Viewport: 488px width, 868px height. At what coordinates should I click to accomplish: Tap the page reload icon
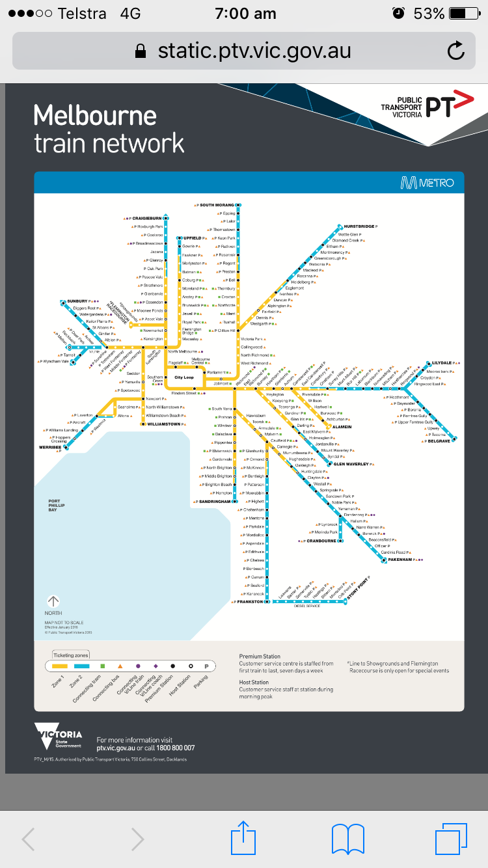pyautogui.click(x=456, y=51)
